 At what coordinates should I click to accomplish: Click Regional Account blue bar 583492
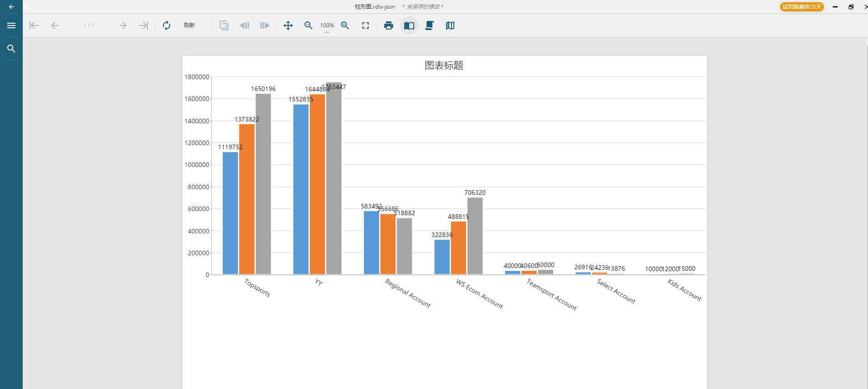coord(371,242)
